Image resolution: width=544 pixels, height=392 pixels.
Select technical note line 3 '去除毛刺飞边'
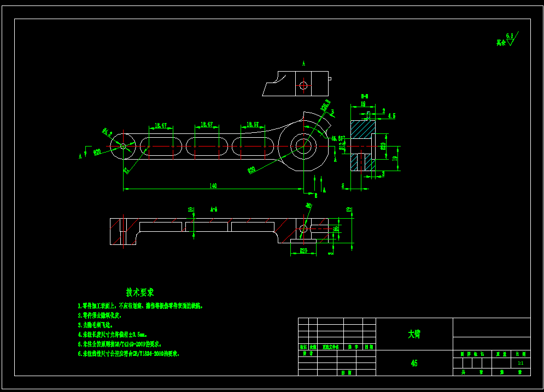tap(96, 325)
